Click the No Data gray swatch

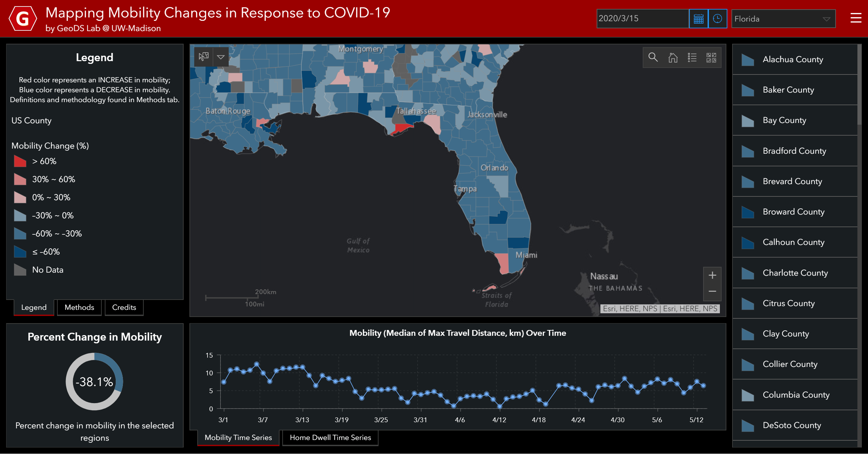(x=20, y=270)
